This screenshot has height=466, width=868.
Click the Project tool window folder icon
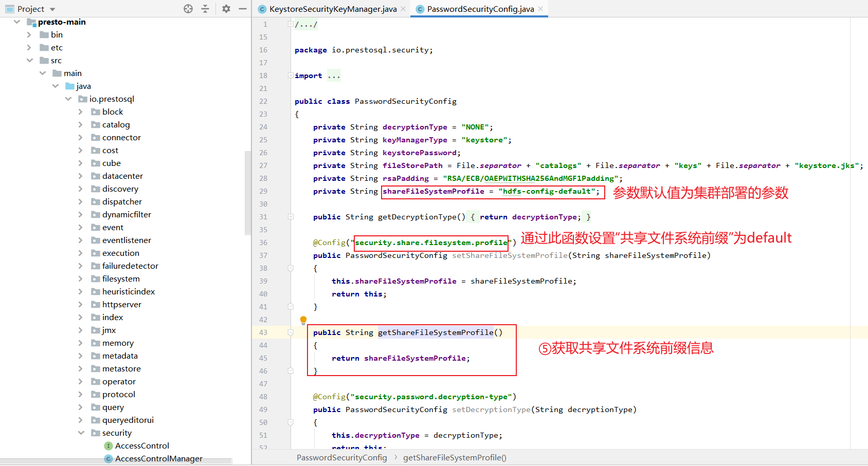click(x=9, y=8)
